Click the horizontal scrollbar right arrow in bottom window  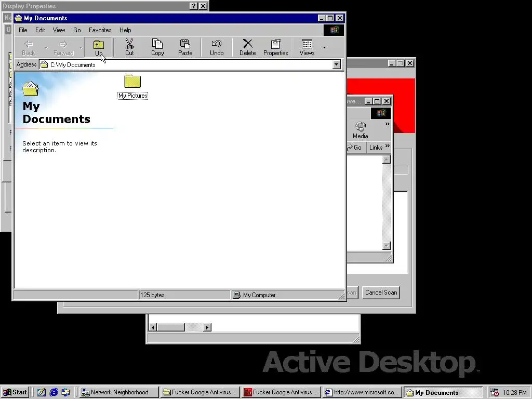click(207, 327)
